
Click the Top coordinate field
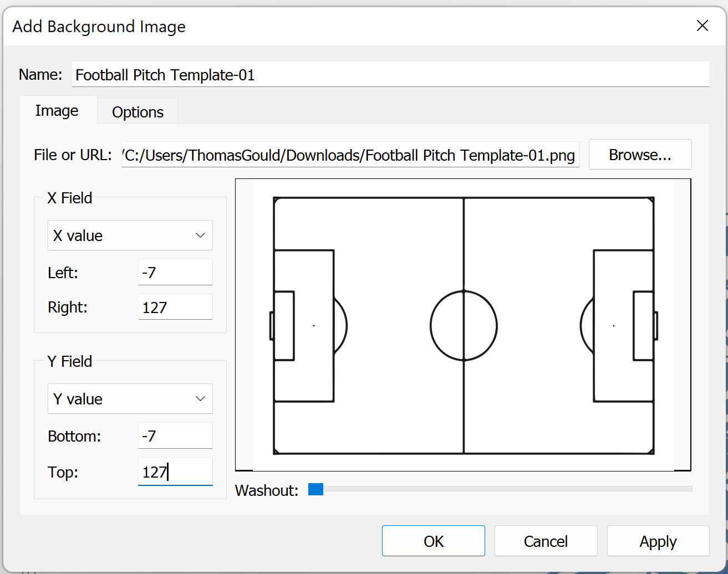click(175, 472)
